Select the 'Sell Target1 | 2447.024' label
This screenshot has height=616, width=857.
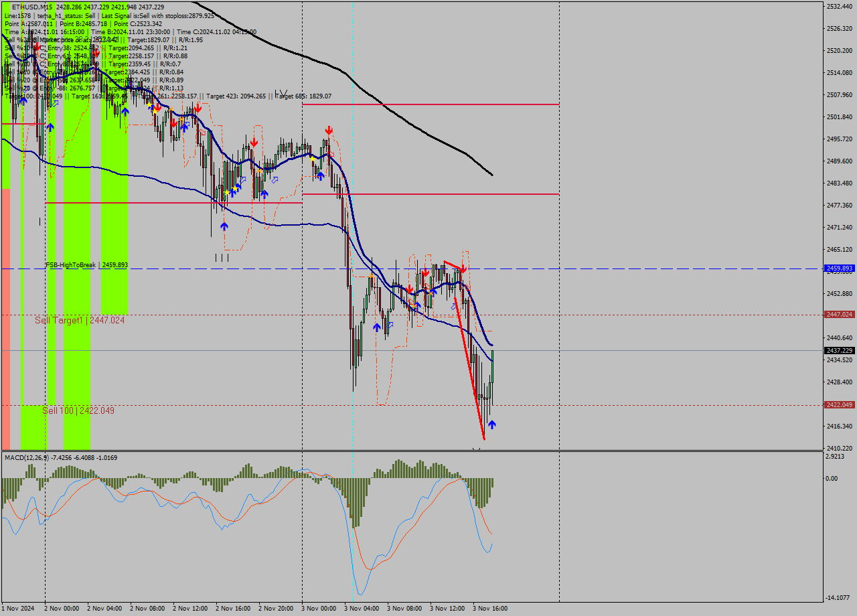[x=80, y=320]
